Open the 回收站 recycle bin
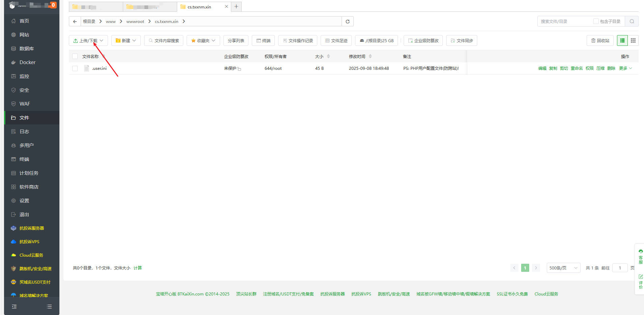Viewport: 644px width, 315px height. pos(600,40)
